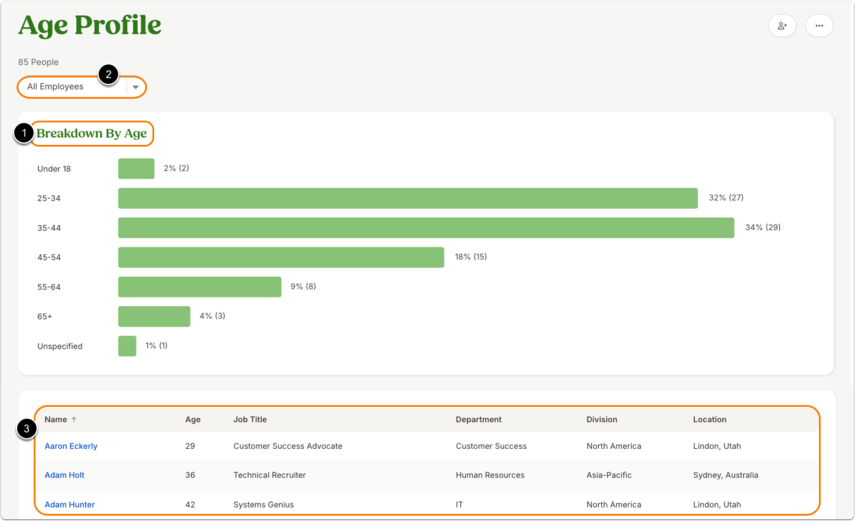Click the 25-34 age group bar
Image resolution: width=855 pixels, height=521 pixels.
[x=408, y=198]
